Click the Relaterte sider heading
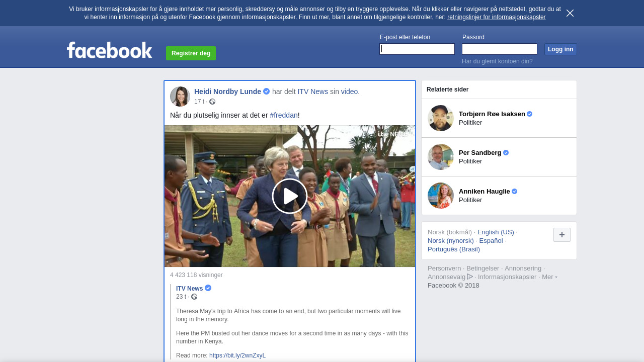Image resolution: width=644 pixels, height=362 pixels. coord(448,89)
